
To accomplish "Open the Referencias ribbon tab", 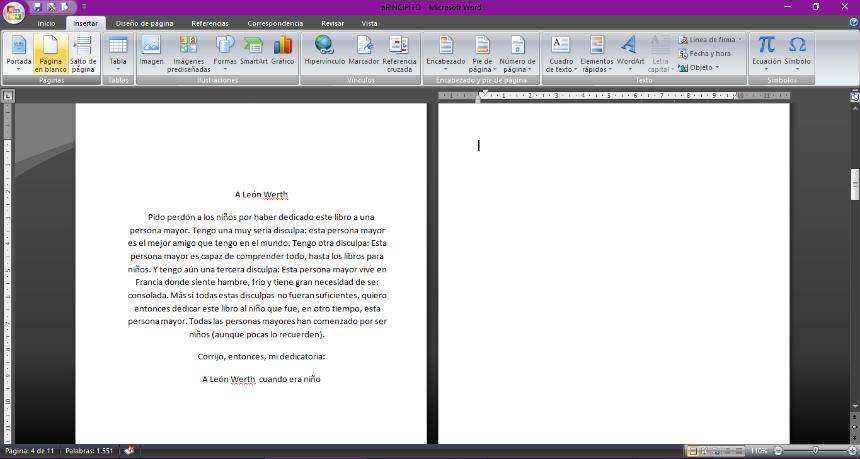I will coord(209,23).
